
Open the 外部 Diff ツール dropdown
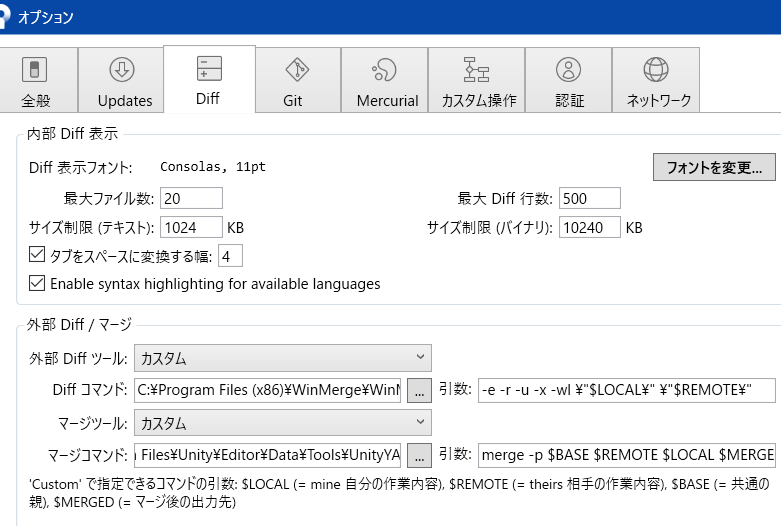[282, 358]
